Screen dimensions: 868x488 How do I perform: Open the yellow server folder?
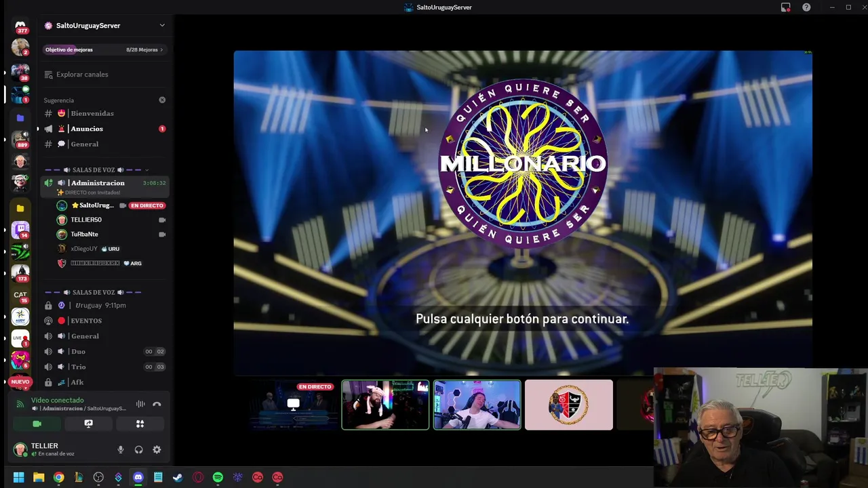tap(20, 208)
